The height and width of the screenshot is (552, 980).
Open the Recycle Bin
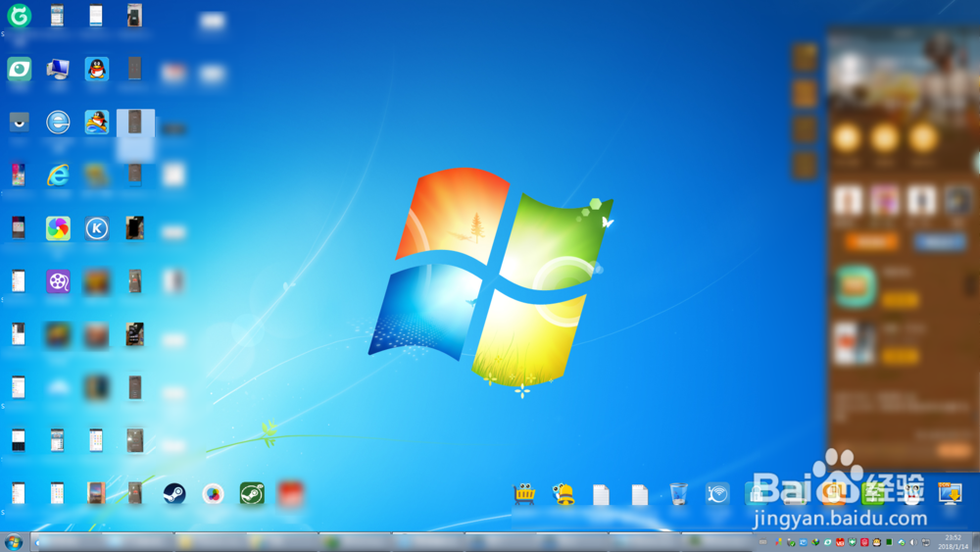(679, 494)
